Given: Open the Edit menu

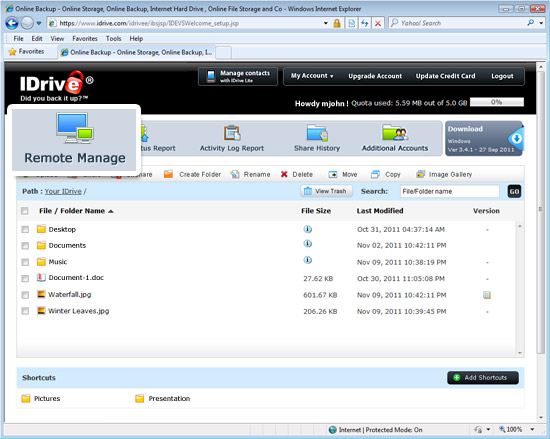Looking at the screenshot, I should [x=37, y=39].
